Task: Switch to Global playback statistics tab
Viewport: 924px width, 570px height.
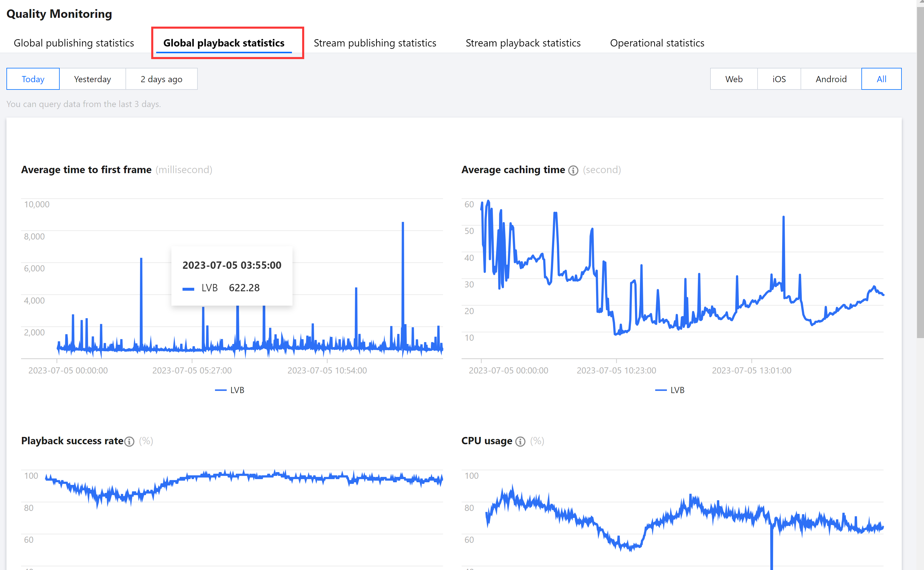Action: [x=223, y=43]
